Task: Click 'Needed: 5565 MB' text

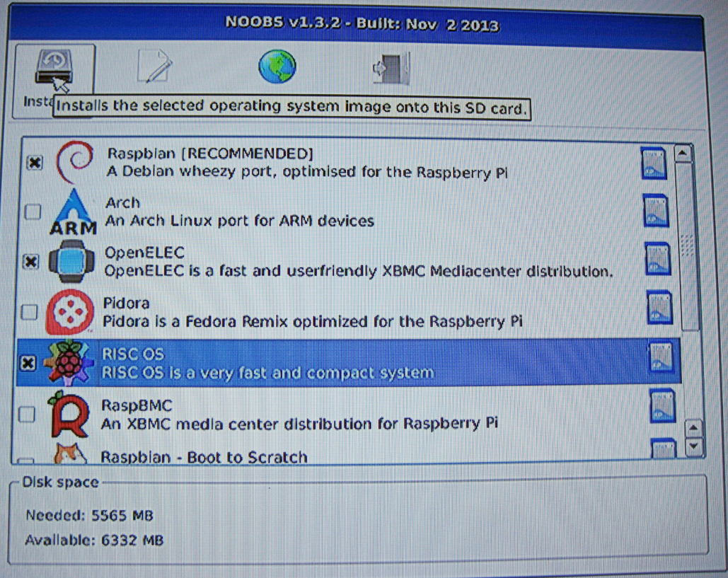Action: point(89,515)
